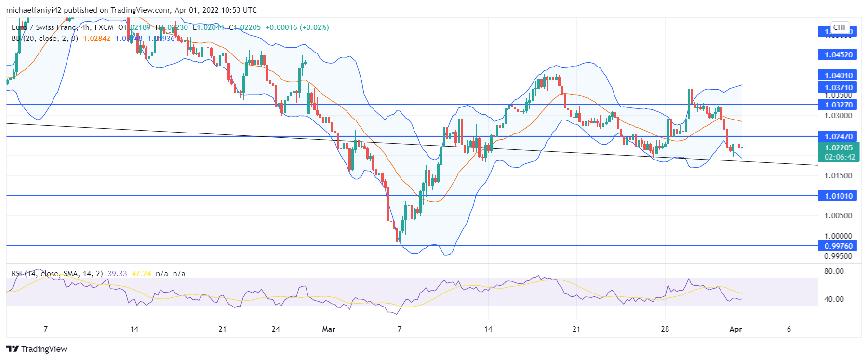Click the 1.01500 axis price tick
868x360 pixels.
click(x=838, y=176)
